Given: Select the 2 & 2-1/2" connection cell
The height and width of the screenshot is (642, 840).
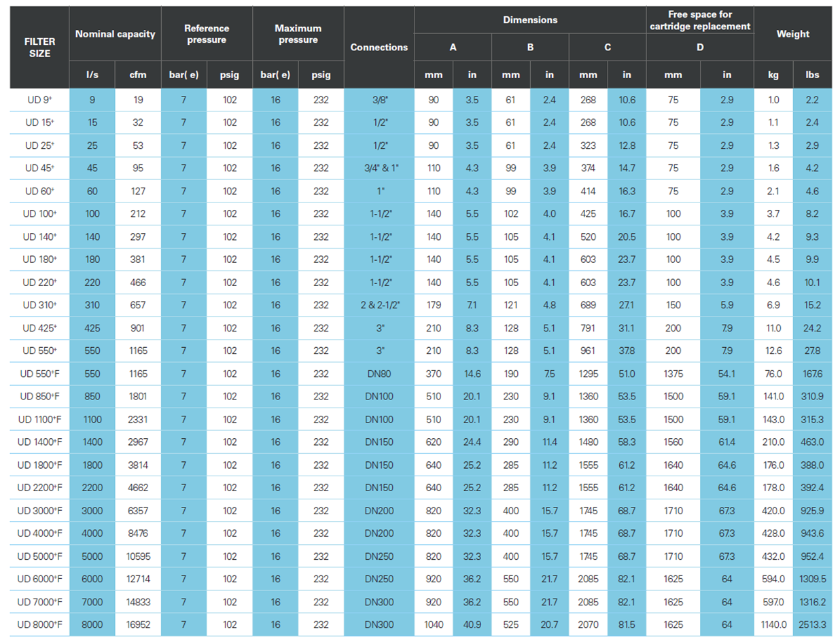Looking at the screenshot, I should point(379,305).
